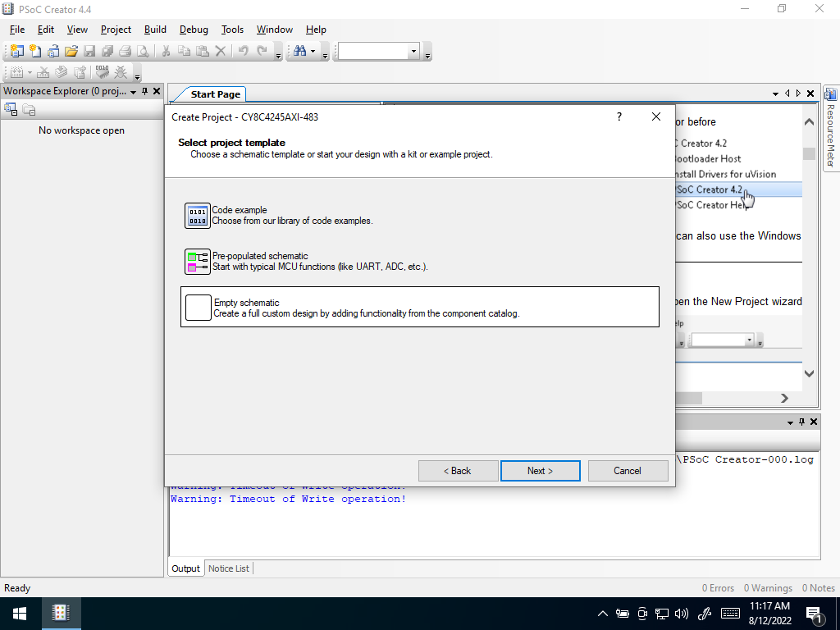
Task: Click the Program chip toolbar icon
Action: 102,72
